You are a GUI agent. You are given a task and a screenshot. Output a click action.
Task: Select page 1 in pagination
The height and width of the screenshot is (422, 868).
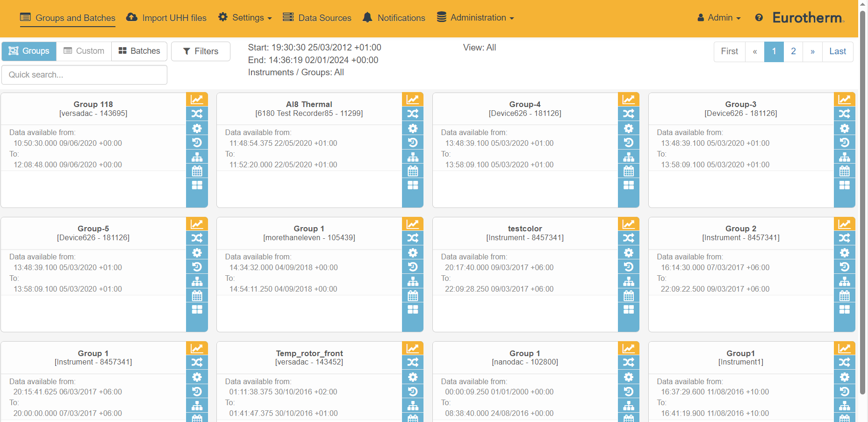point(774,51)
